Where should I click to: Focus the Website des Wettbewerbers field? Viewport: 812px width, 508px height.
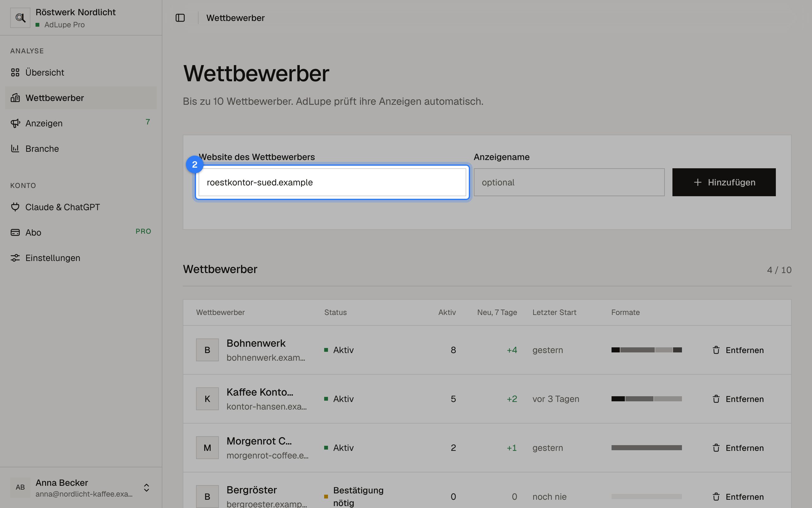pyautogui.click(x=332, y=182)
